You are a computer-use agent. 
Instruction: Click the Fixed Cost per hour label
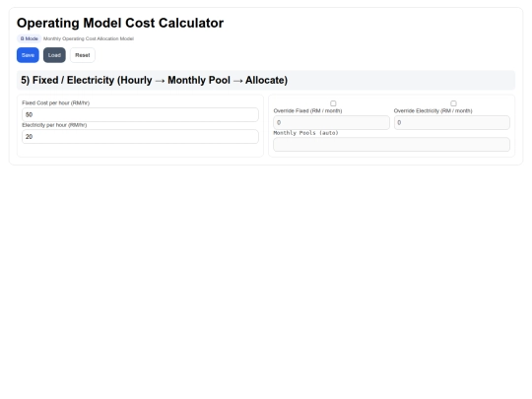[55, 102]
